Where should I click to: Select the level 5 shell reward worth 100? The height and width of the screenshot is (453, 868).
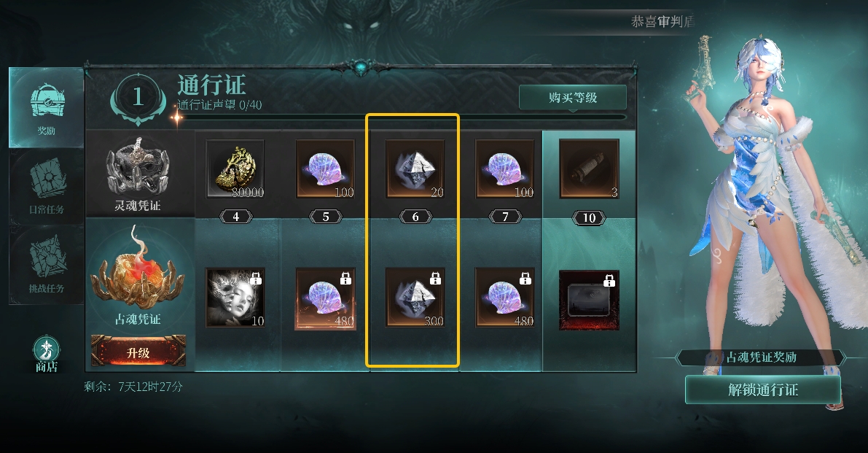pos(326,169)
